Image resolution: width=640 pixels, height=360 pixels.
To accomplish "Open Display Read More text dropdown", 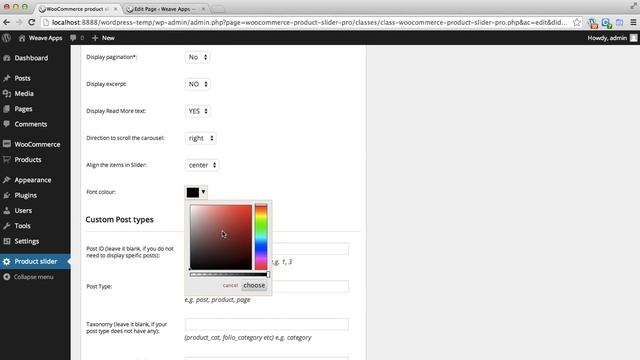I will [x=198, y=111].
